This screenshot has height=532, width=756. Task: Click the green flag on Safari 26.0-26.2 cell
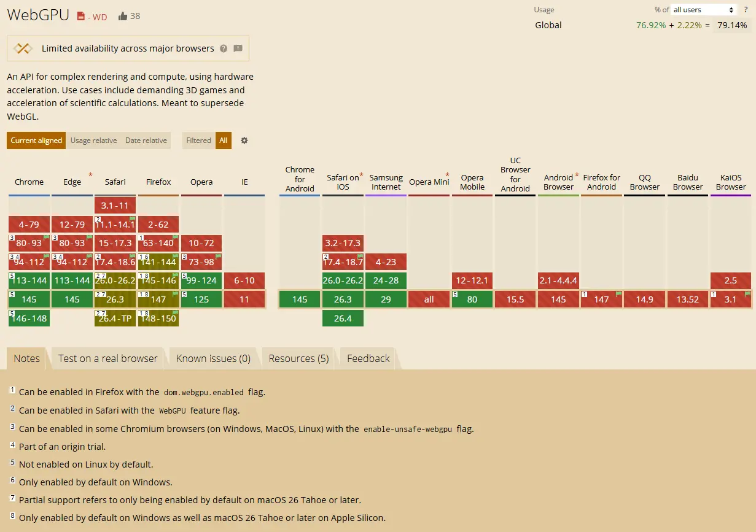click(x=131, y=276)
